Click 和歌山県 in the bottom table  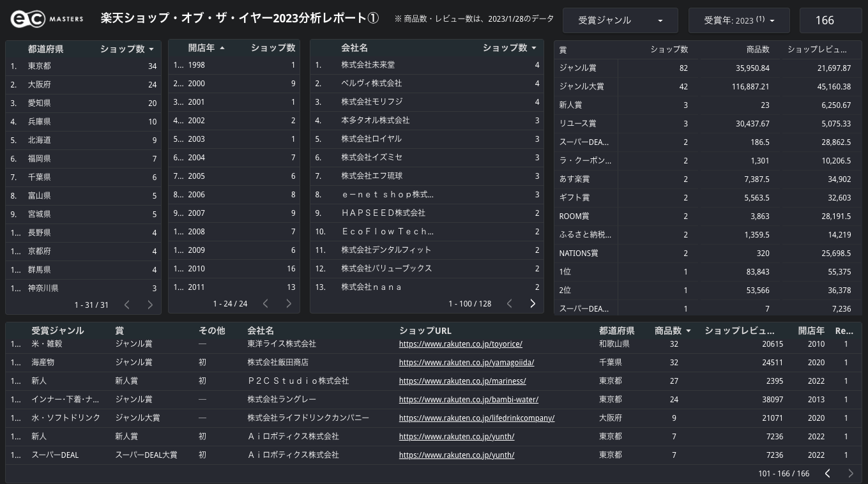pyautogui.click(x=614, y=344)
